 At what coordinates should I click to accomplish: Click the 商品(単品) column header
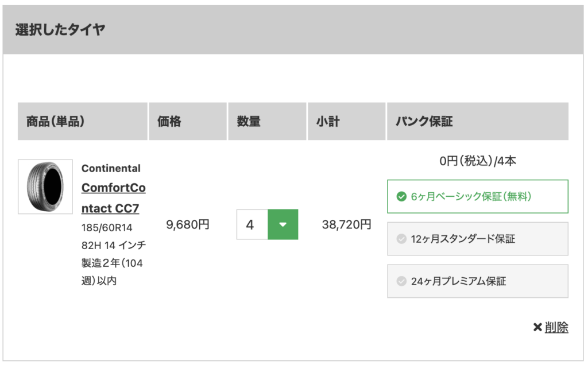(x=83, y=122)
